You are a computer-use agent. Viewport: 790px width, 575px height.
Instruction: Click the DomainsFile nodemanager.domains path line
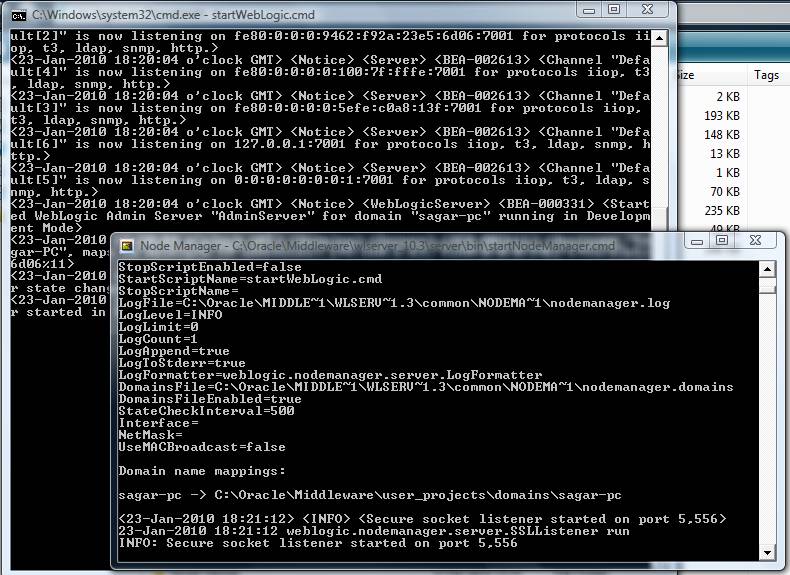click(426, 387)
